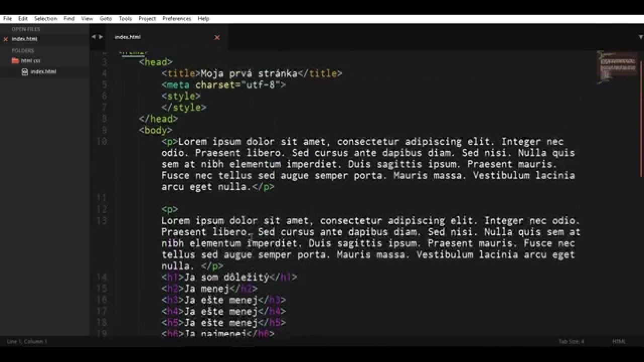Open the Help menu
The height and width of the screenshot is (362, 644).
coord(203,19)
